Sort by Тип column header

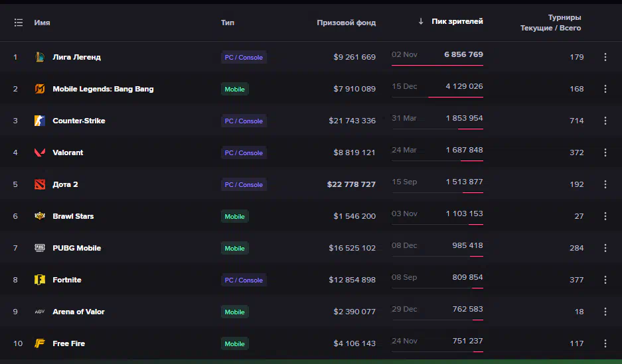coord(227,23)
